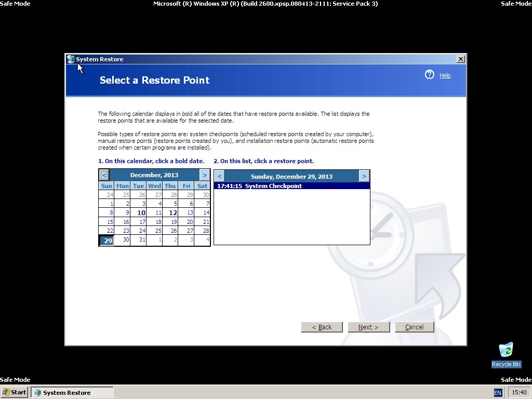Viewport: 532px width, 399px height.
Task: Click the Next button
Action: pos(368,327)
